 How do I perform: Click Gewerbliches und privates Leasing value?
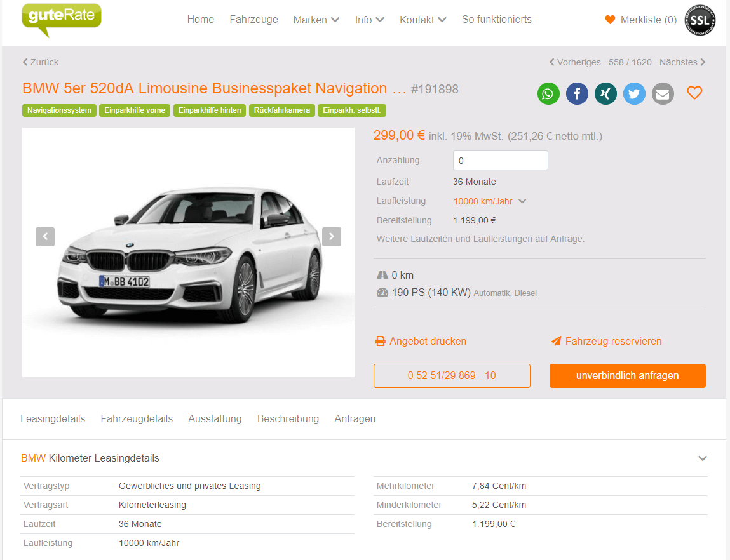(x=189, y=486)
